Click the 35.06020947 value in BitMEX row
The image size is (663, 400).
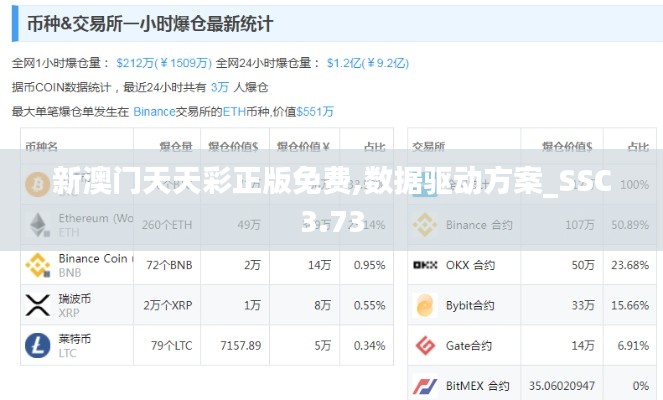[x=562, y=386]
